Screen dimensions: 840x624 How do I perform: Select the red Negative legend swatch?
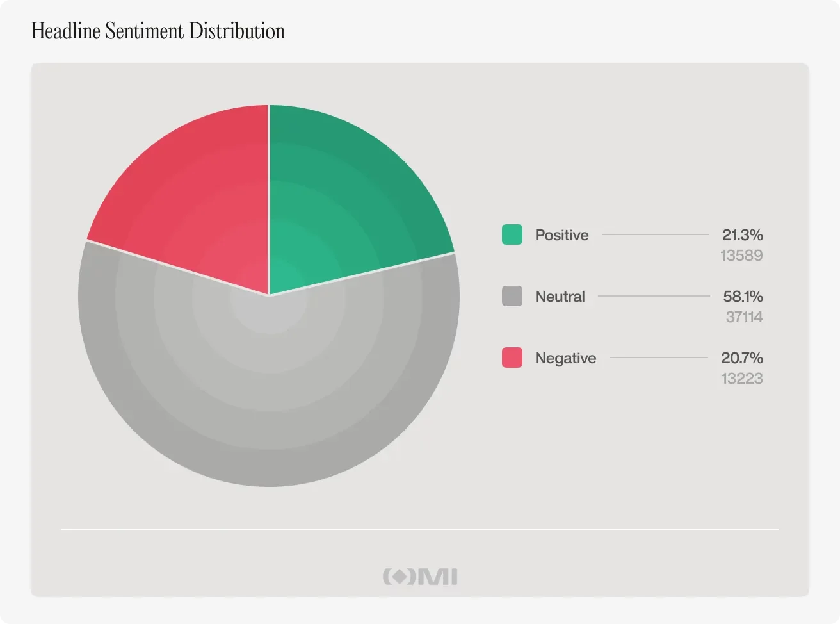coord(512,357)
